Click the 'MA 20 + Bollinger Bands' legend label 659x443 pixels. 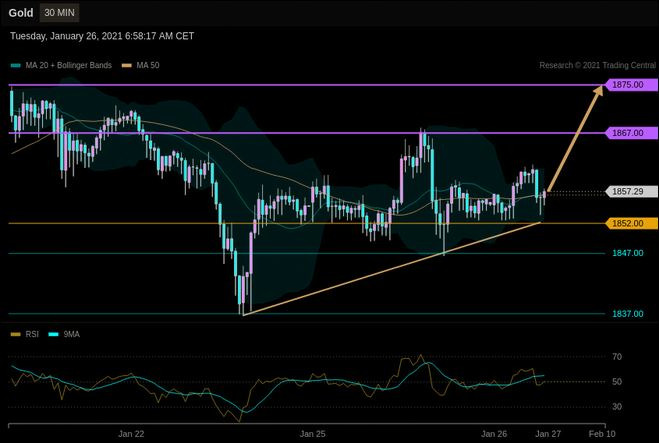click(69, 65)
